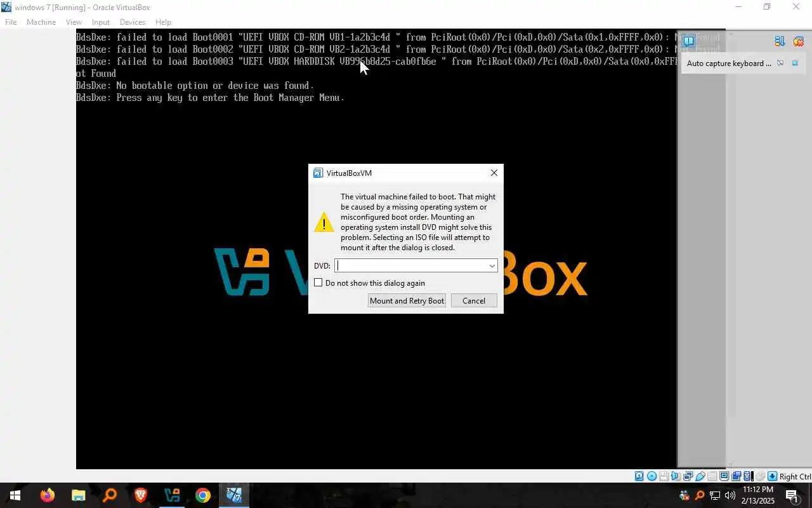The image size is (812, 508).
Task: Select the running Windows 7 VM taskbar icon
Action: pyautogui.click(x=234, y=495)
